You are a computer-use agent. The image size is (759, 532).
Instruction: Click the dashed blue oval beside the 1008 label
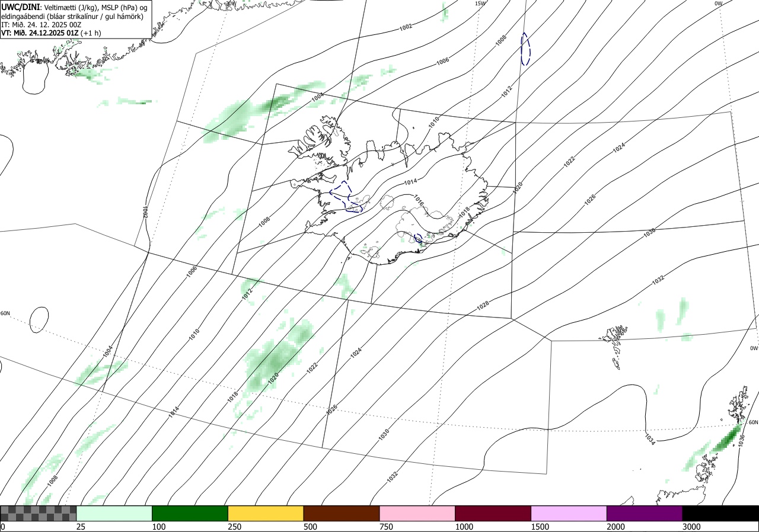tap(525, 49)
